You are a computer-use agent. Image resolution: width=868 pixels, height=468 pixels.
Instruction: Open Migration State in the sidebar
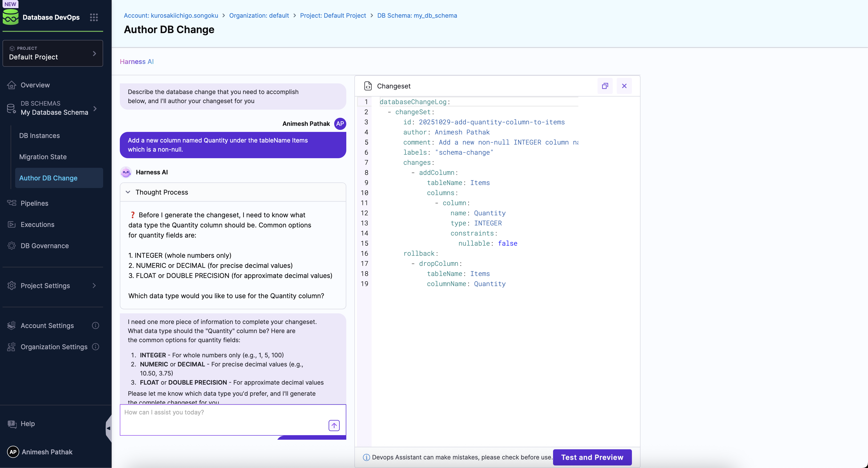(x=42, y=157)
